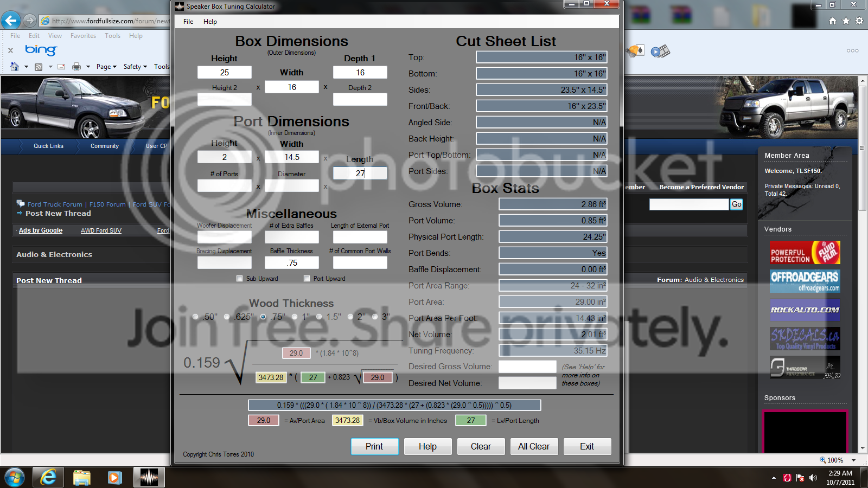Open the Page dropdown in IE
This screenshot has height=488, width=868.
coord(106,67)
